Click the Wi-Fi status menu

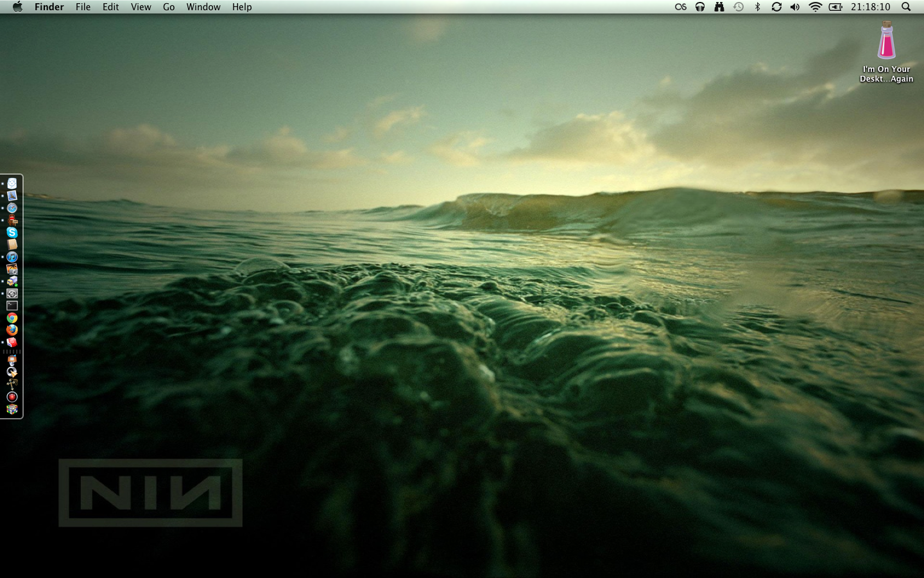click(x=815, y=7)
